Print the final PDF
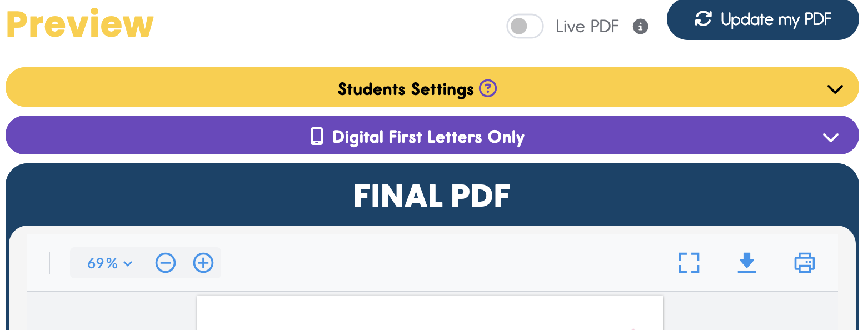The image size is (868, 330). [804, 263]
